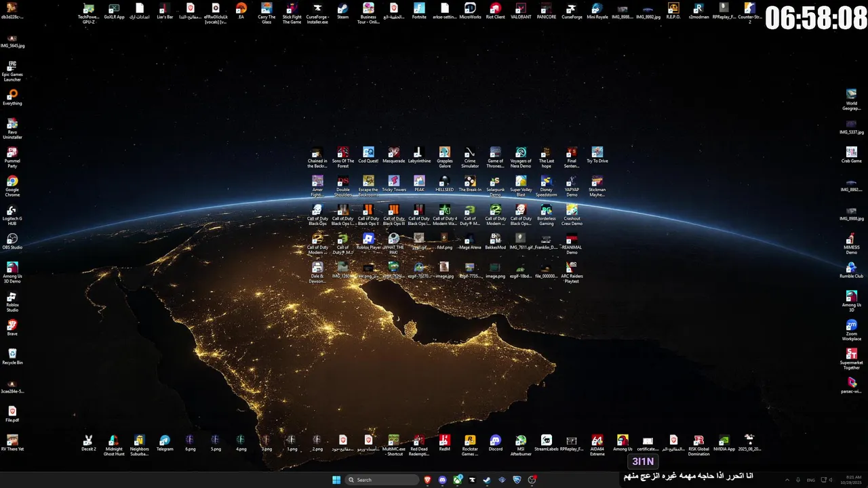
Task: Select the Recycle Bin icon
Action: tap(12, 357)
